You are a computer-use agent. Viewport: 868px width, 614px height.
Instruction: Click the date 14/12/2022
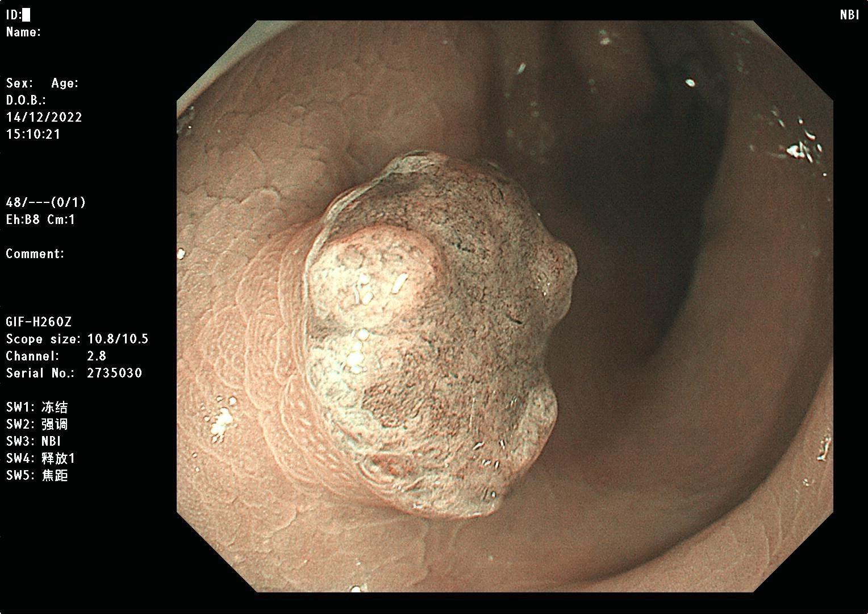pos(44,117)
